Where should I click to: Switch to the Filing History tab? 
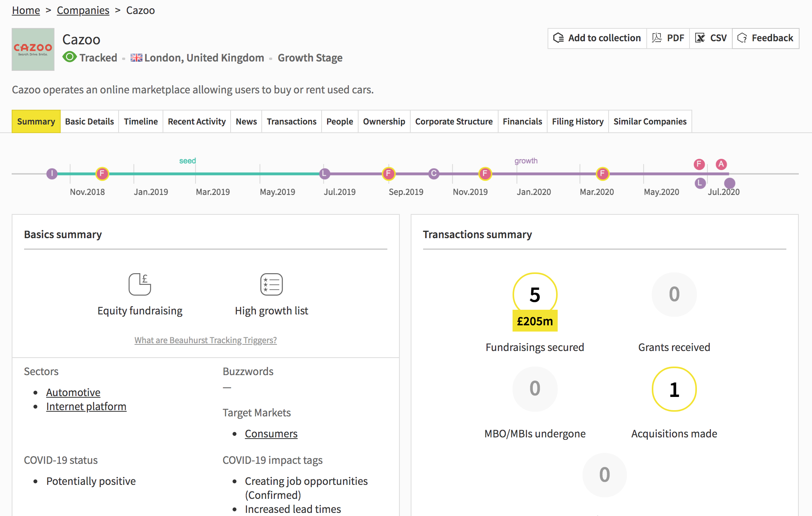click(x=578, y=121)
